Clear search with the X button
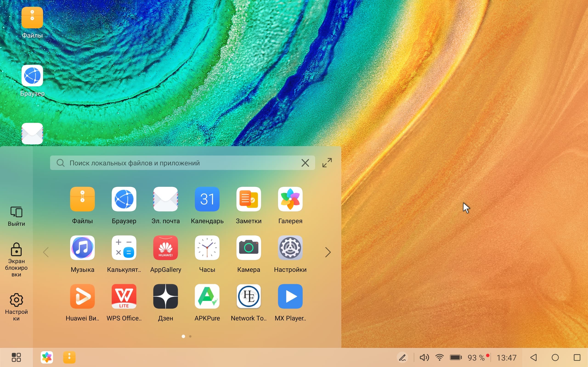This screenshot has height=367, width=588. click(305, 163)
